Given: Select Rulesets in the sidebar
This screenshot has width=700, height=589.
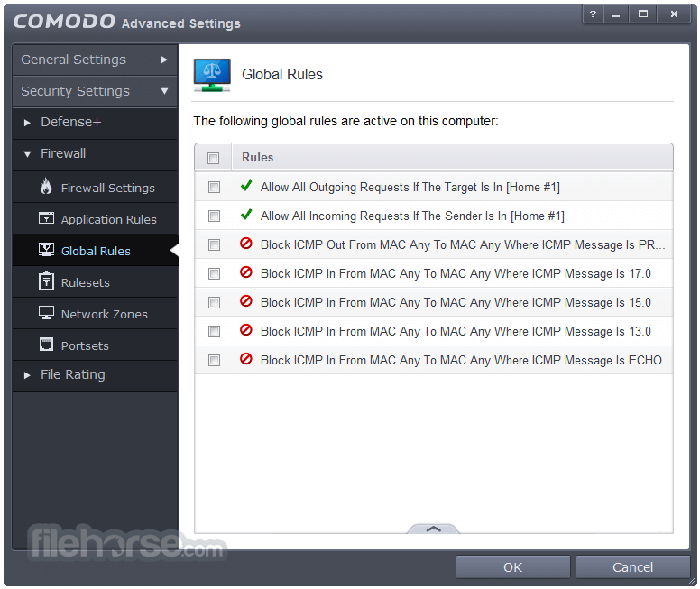Looking at the screenshot, I should 95,282.
